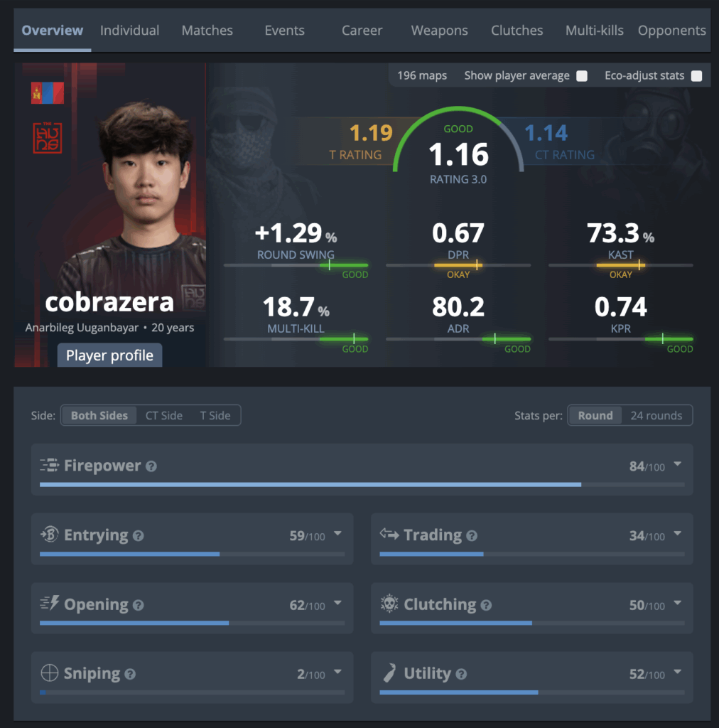This screenshot has height=728, width=719.
Task: Enable the Eco-adjust stats checkbox
Action: (x=696, y=75)
